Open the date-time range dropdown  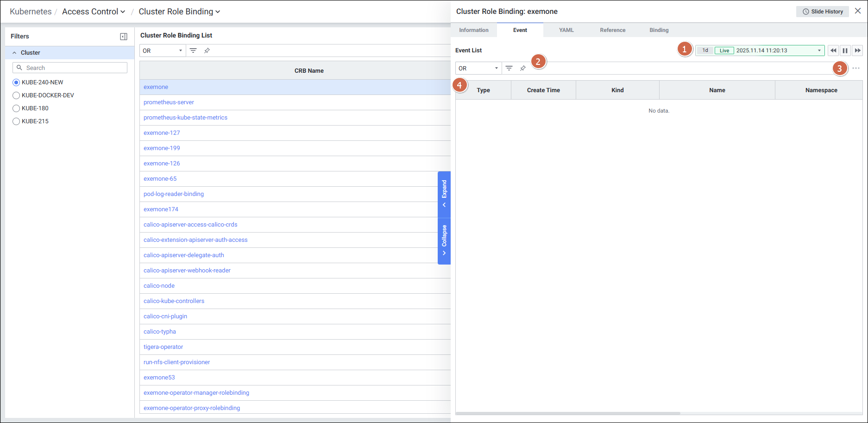coord(819,51)
